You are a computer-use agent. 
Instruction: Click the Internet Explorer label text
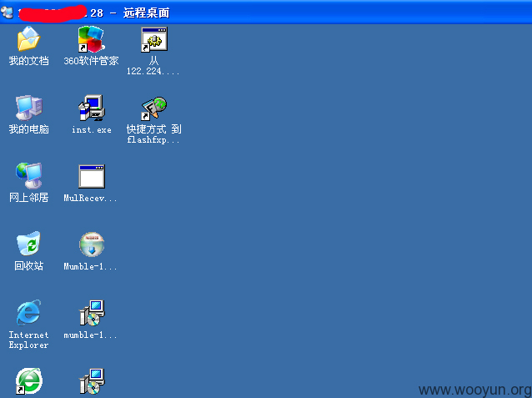(x=29, y=340)
